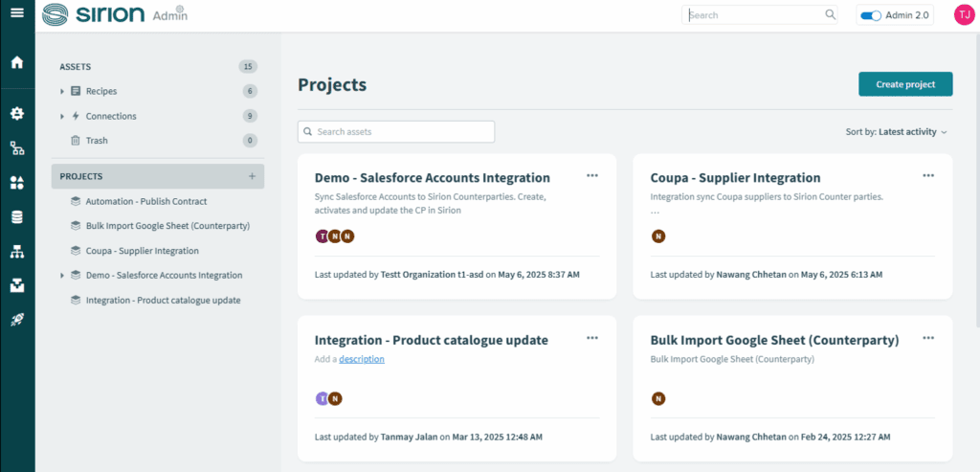Open Bulk Import Google Sheet (Counterparty) in sidebar
The image size is (980, 472).
coord(168,226)
